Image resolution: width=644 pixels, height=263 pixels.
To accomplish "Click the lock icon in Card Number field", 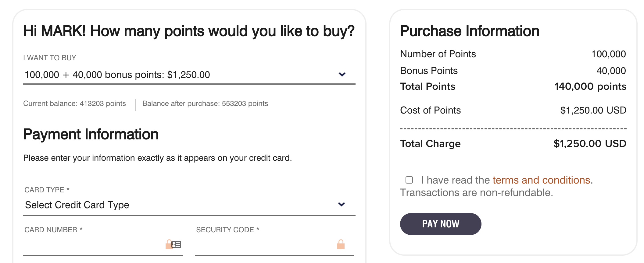I will pos(169,244).
